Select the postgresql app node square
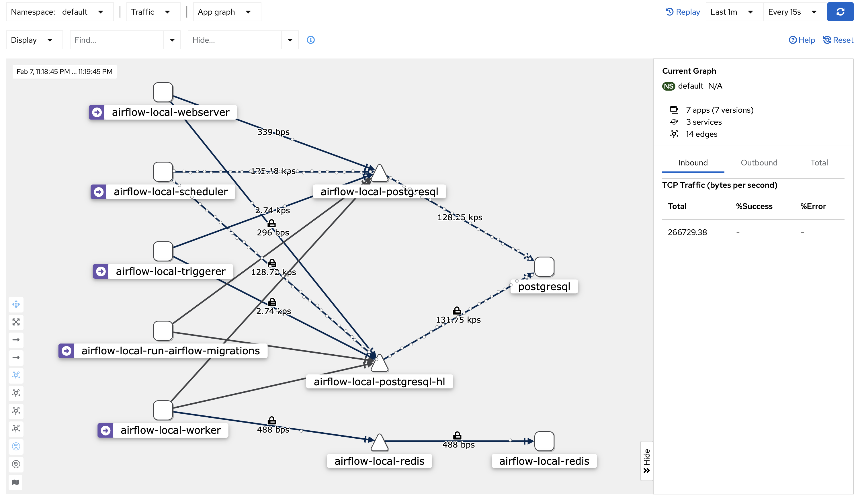This screenshot has height=504, width=860. [544, 267]
